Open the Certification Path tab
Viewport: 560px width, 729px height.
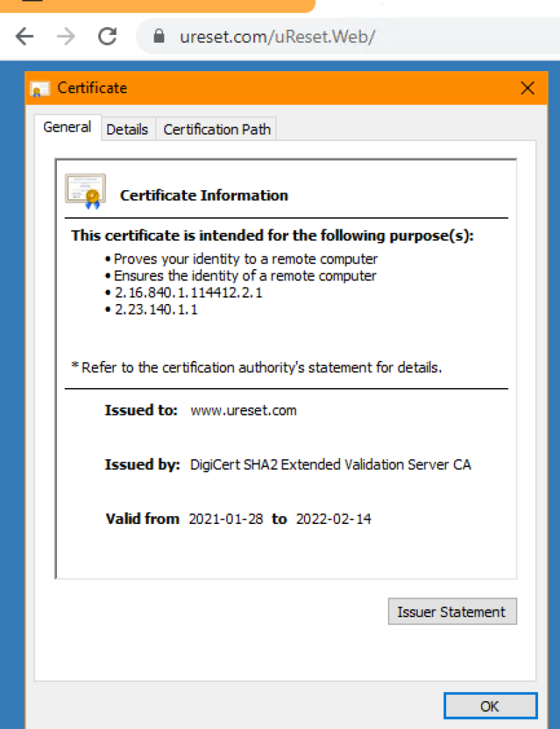(216, 130)
